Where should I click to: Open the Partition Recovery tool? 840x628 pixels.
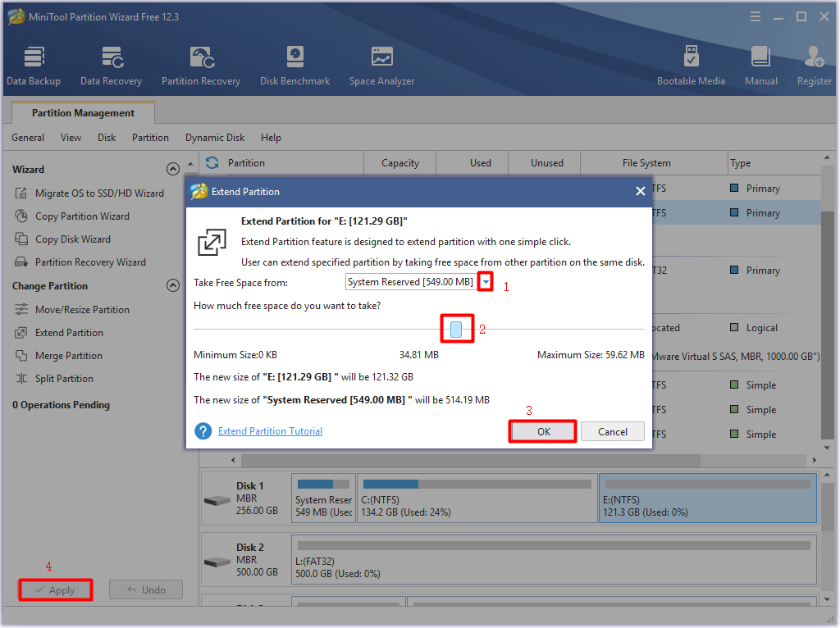201,66
